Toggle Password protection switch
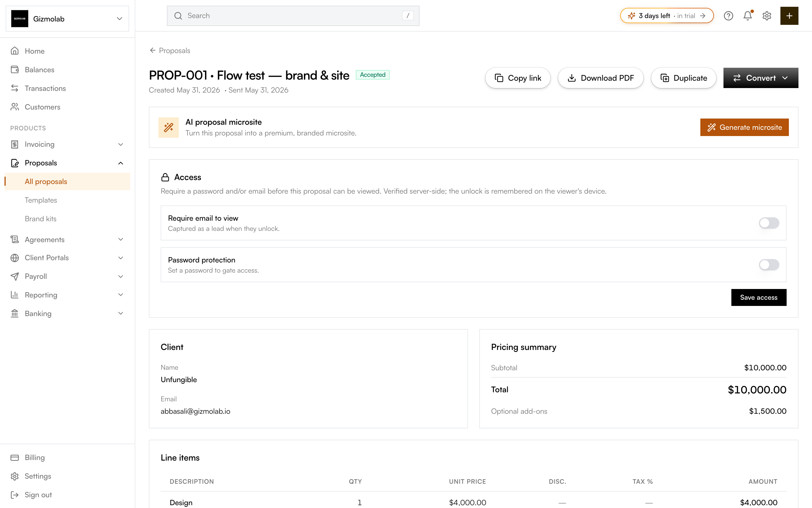 [769, 265]
